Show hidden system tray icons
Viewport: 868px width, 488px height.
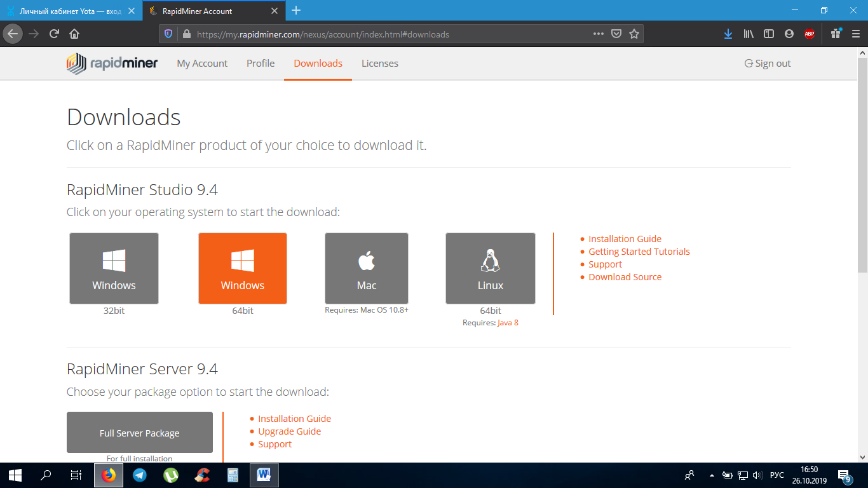coord(712,475)
